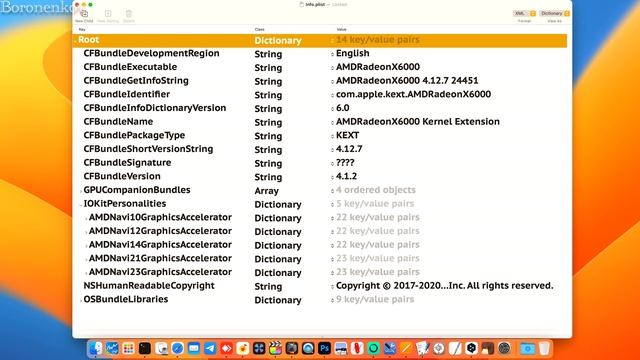
Task: Open Final Cut Pro from the Dock
Action: (275, 348)
